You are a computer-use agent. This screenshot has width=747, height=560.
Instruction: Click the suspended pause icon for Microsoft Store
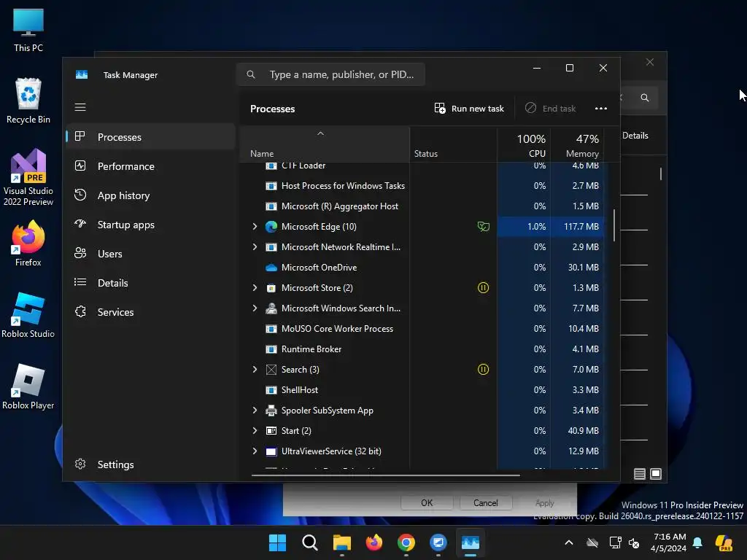coord(483,287)
